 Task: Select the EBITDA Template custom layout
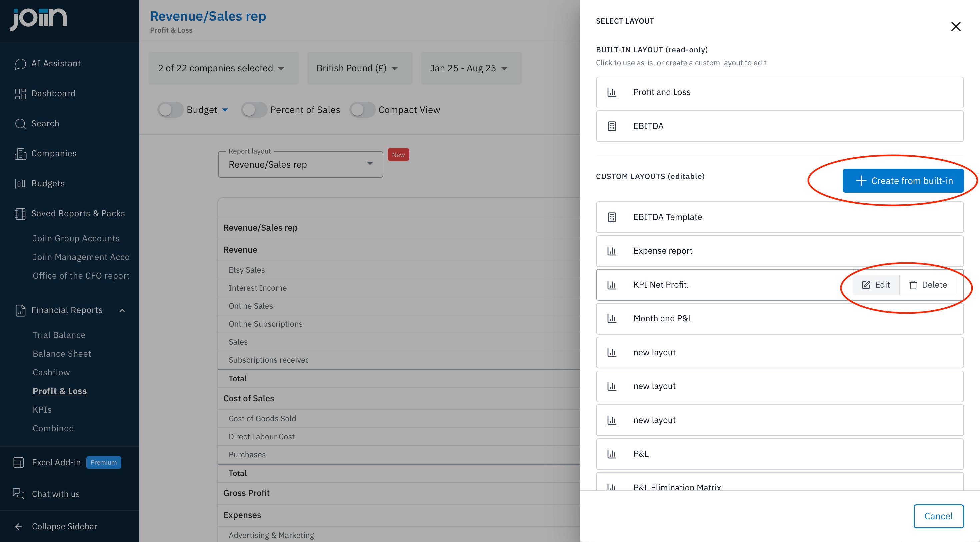pyautogui.click(x=780, y=217)
